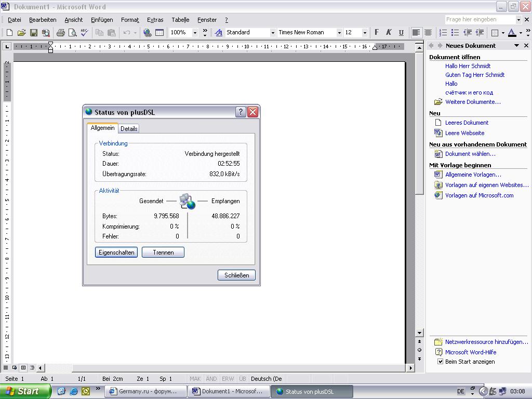Open recent document 'Guten Tag Herr Schmidt'
The image size is (532, 399).
pyautogui.click(x=475, y=75)
